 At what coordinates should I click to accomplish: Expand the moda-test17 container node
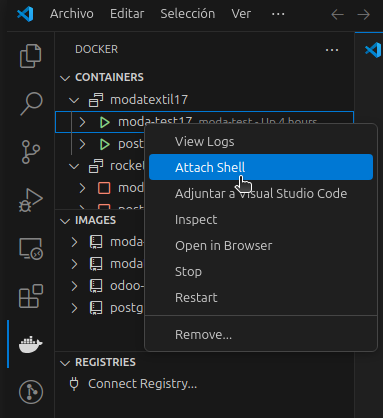coord(82,122)
